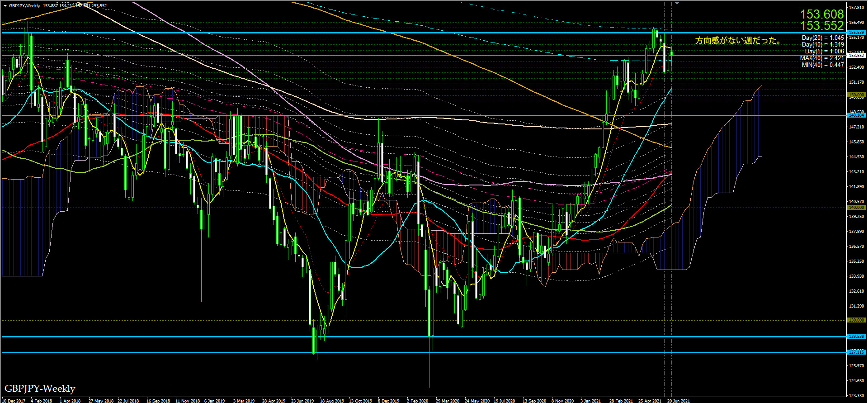The height and width of the screenshot is (403, 868).
Task: Select the 148.184 cyan price tag
Action: coord(857,115)
